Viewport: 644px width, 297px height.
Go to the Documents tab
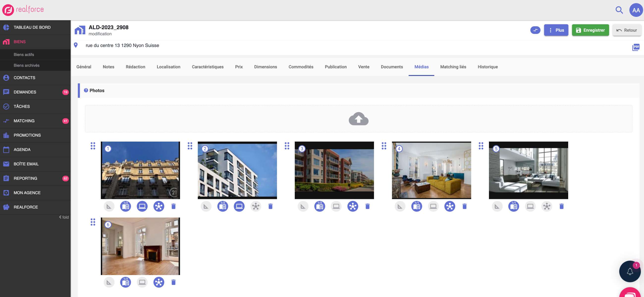pyautogui.click(x=392, y=67)
